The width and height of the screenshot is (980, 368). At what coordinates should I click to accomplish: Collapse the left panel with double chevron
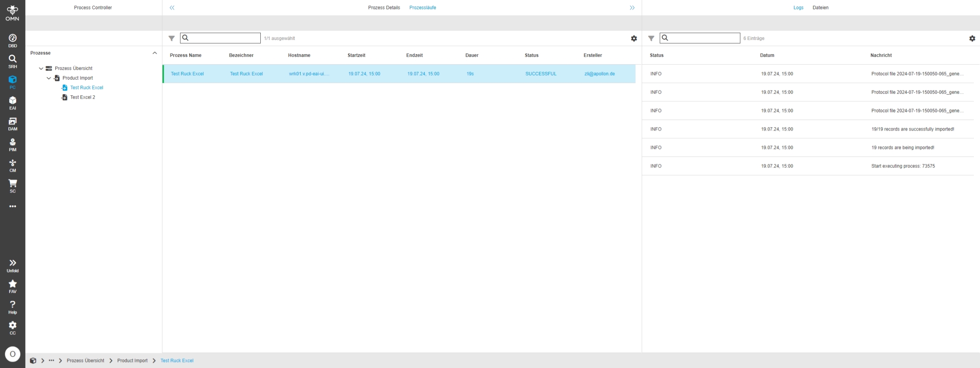172,8
